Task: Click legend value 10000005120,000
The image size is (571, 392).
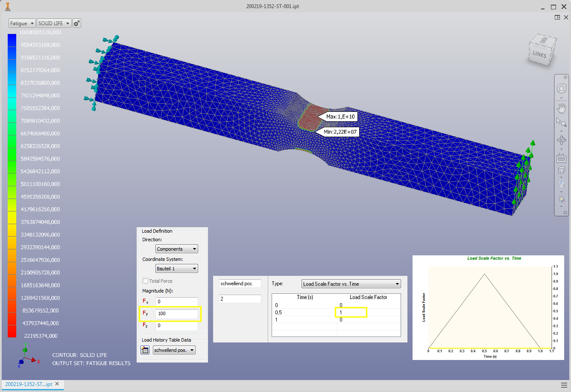Action: [40, 32]
